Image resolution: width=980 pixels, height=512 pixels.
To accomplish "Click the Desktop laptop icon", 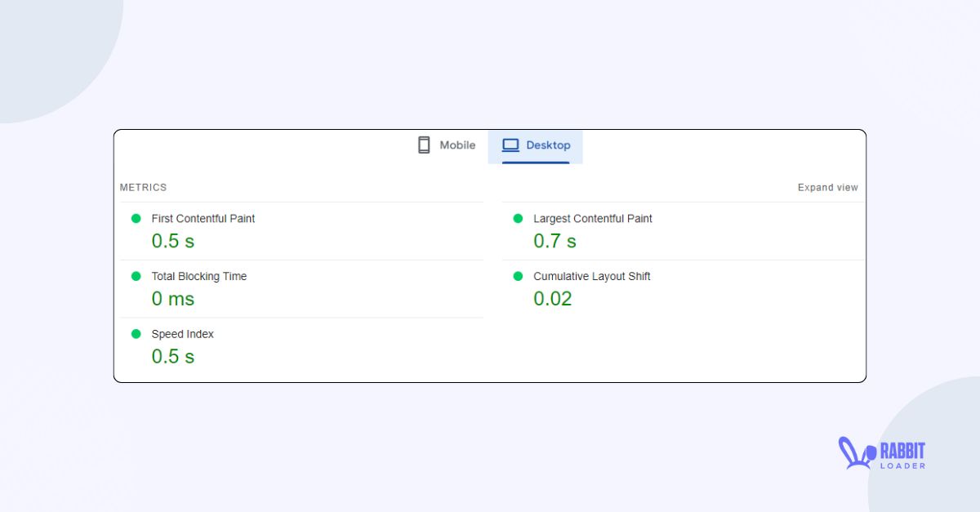I will (510, 145).
